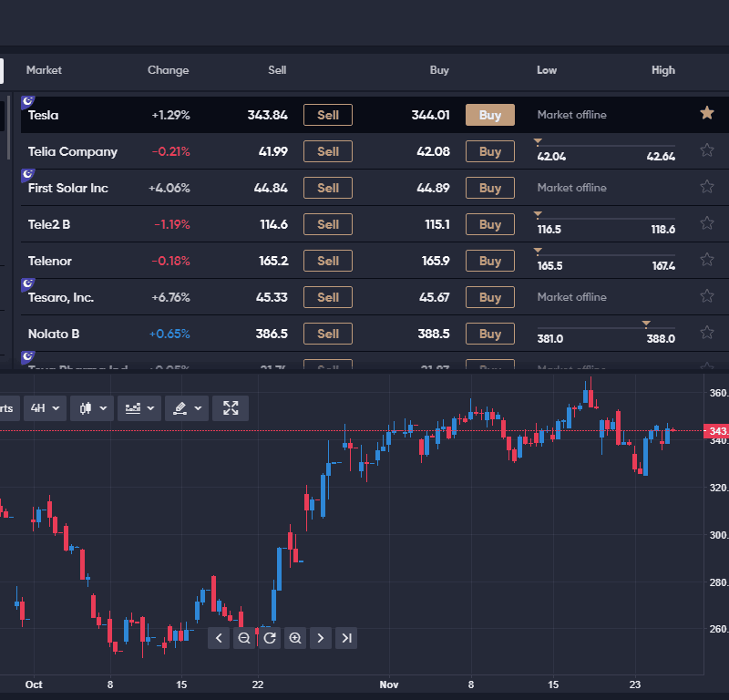Image resolution: width=729 pixels, height=700 pixels.
Task: Jump to latest chart candle
Action: tap(346, 638)
